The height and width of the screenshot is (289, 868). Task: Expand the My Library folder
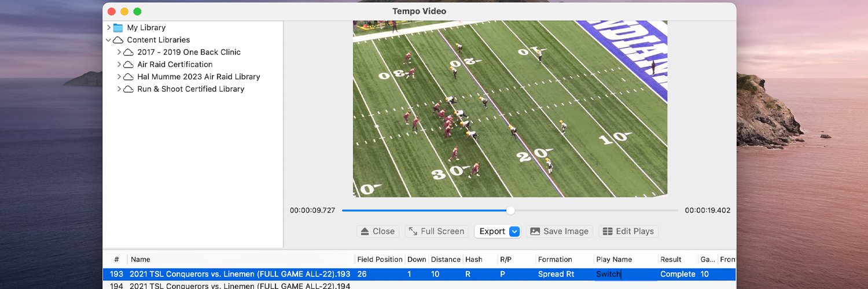108,28
